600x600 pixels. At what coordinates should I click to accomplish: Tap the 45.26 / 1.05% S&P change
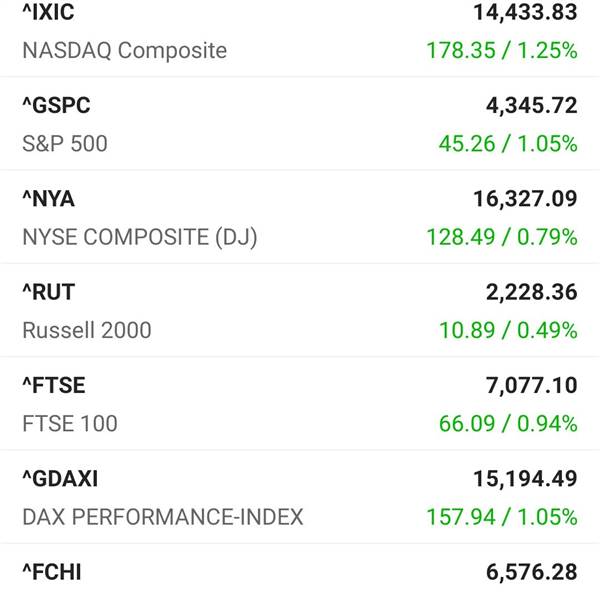pyautogui.click(x=508, y=144)
